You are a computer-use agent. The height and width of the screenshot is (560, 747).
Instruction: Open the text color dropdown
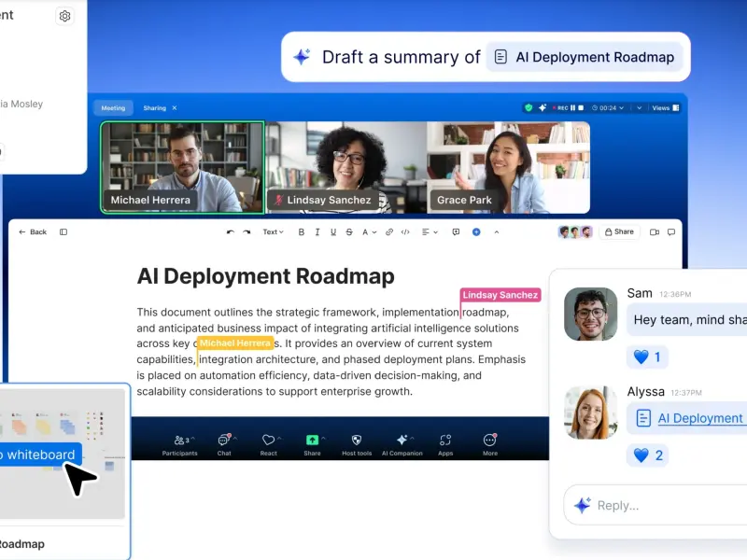[369, 231]
